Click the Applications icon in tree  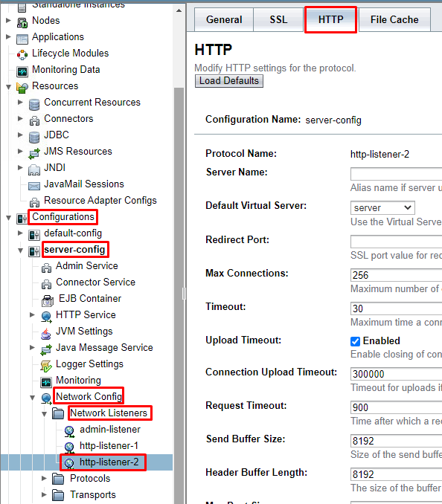click(x=22, y=39)
